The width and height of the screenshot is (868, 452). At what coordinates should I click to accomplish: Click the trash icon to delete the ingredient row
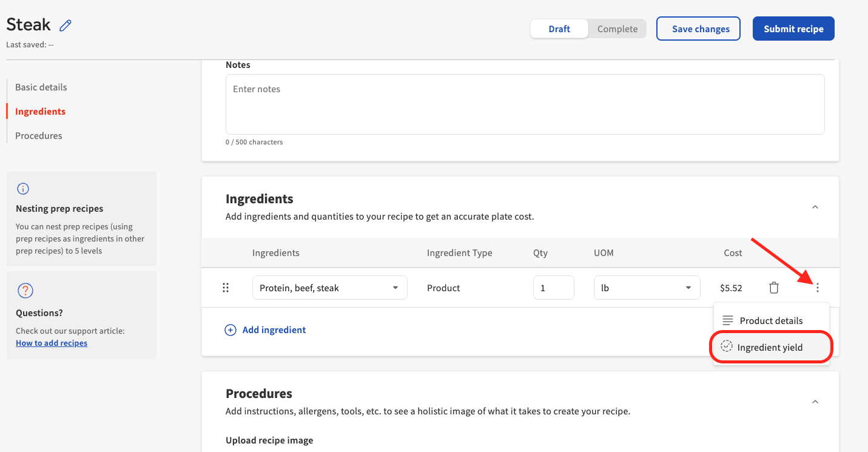pyautogui.click(x=773, y=287)
